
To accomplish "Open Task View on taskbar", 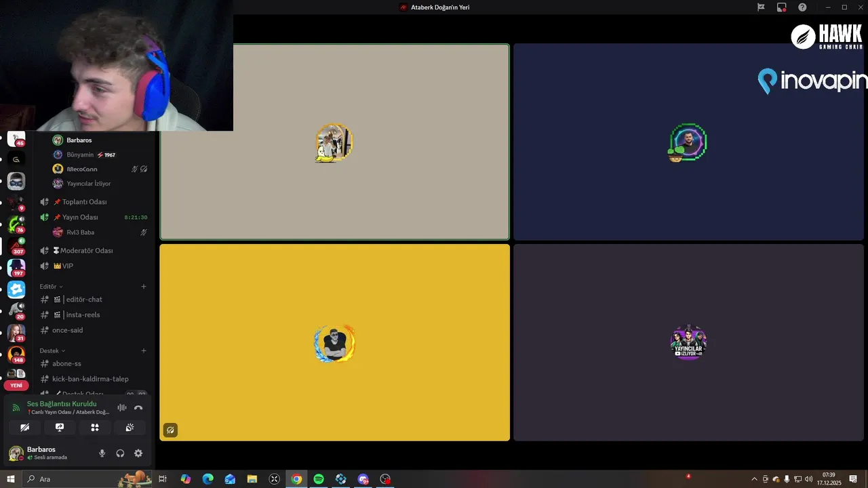I will click(163, 479).
